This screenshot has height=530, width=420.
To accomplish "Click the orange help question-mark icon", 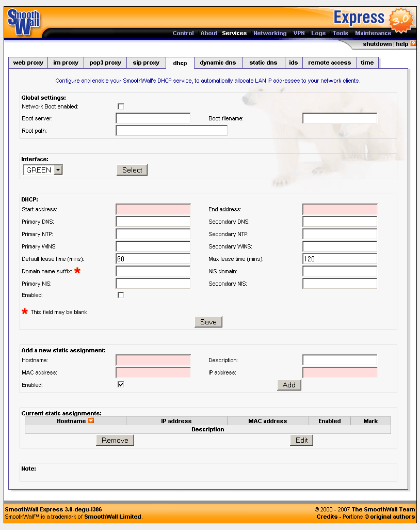I will pos(413,43).
